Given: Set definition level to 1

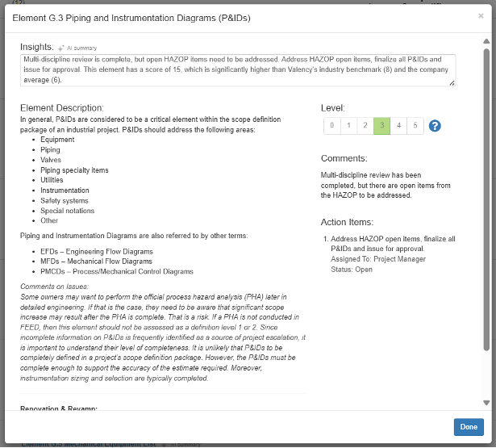Looking at the screenshot, I should (x=348, y=126).
